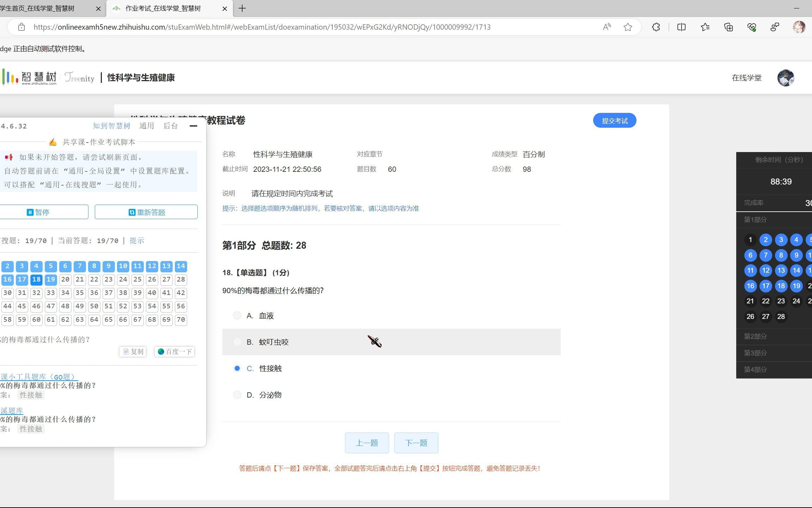The height and width of the screenshot is (508, 812).
Task: Select question 35 in script panel grid
Action: [80, 293]
